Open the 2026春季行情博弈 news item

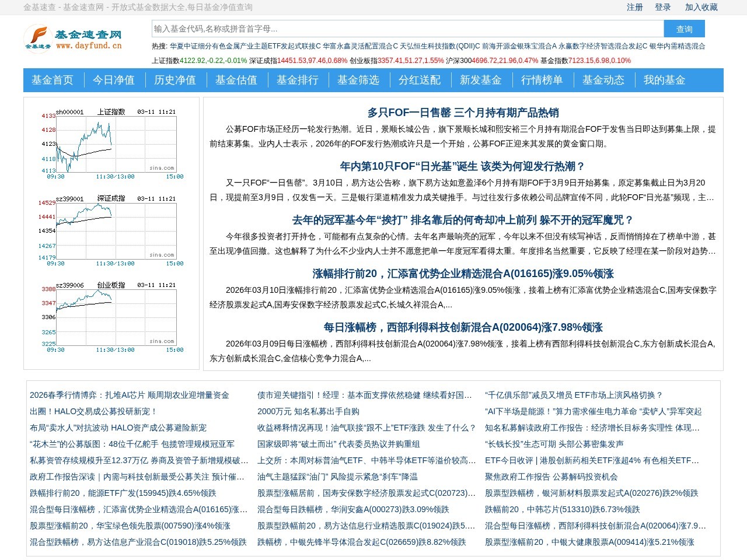click(130, 395)
